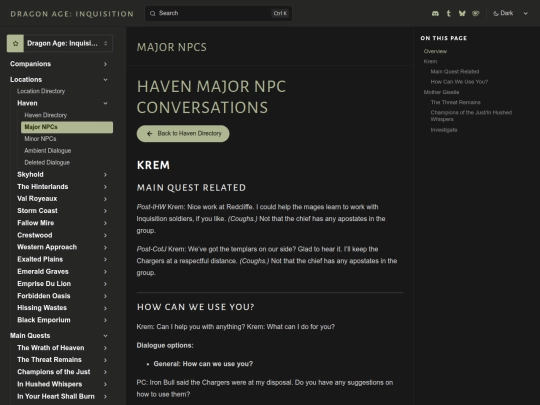Open the Ko-fi cup icon
The image size is (540, 405).
pyautogui.click(x=476, y=13)
